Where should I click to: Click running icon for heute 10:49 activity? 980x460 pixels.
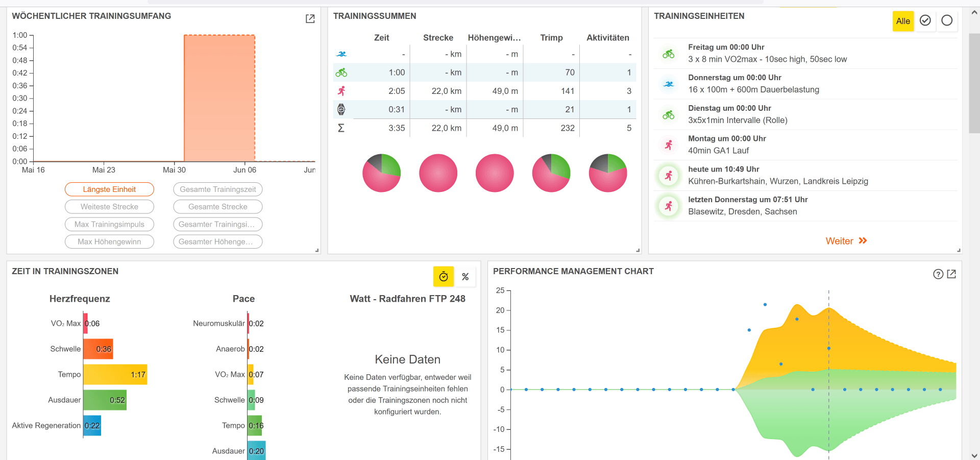click(x=669, y=176)
